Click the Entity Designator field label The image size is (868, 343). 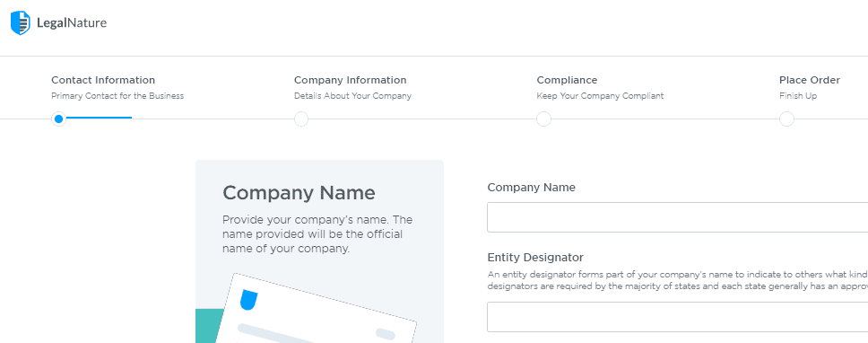[x=535, y=258]
